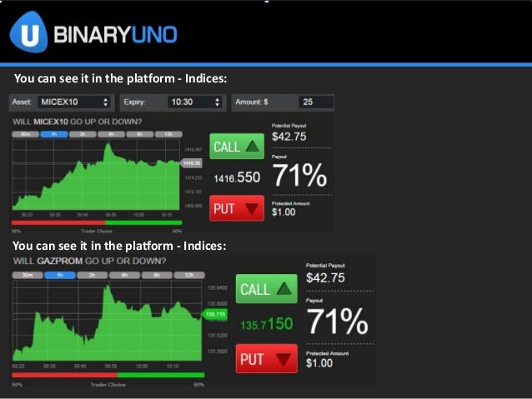Image resolution: width=532 pixels, height=399 pixels.
Task: Select 8h timeframe on GAZPROM chart
Action: click(x=157, y=275)
